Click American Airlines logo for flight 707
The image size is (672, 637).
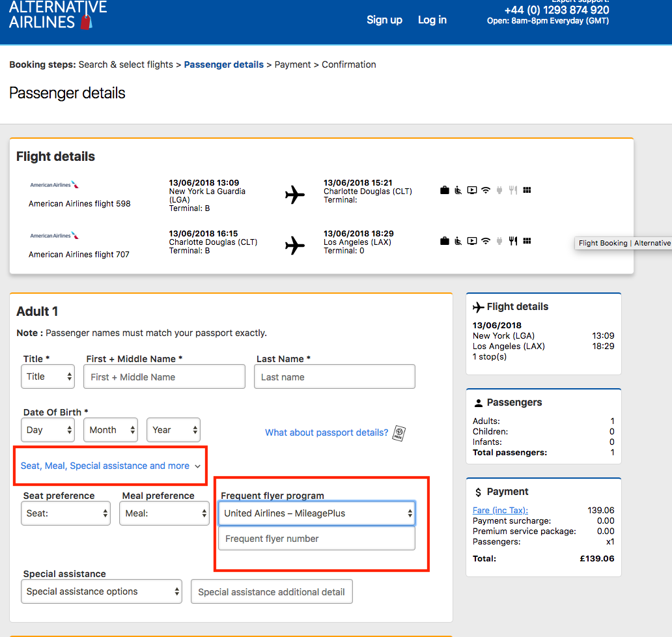(x=55, y=235)
